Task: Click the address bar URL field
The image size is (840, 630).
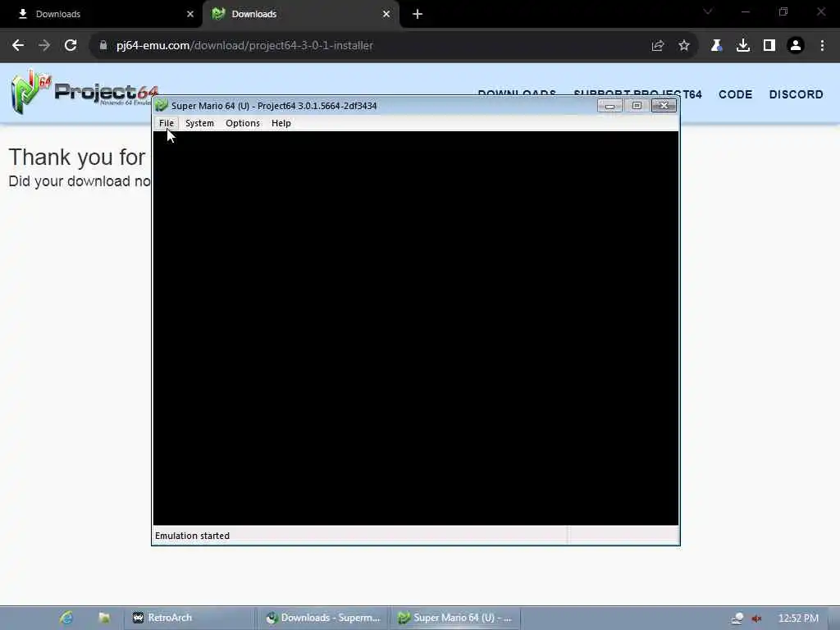Action: (375, 46)
